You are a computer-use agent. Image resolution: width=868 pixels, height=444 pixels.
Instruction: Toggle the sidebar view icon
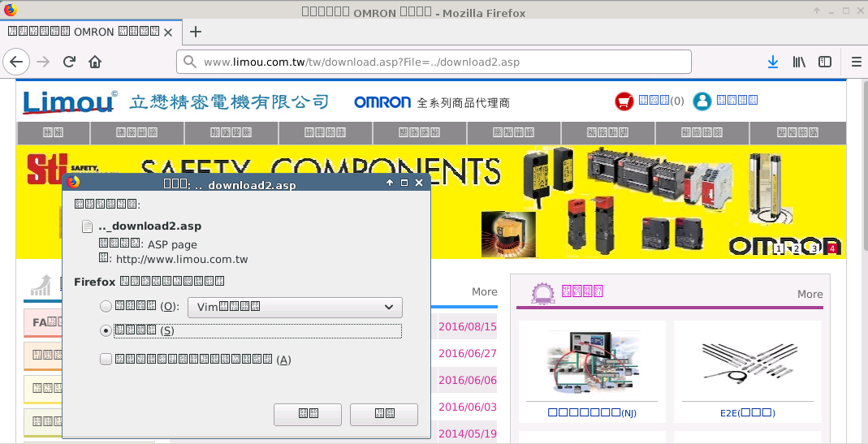pyautogui.click(x=825, y=62)
